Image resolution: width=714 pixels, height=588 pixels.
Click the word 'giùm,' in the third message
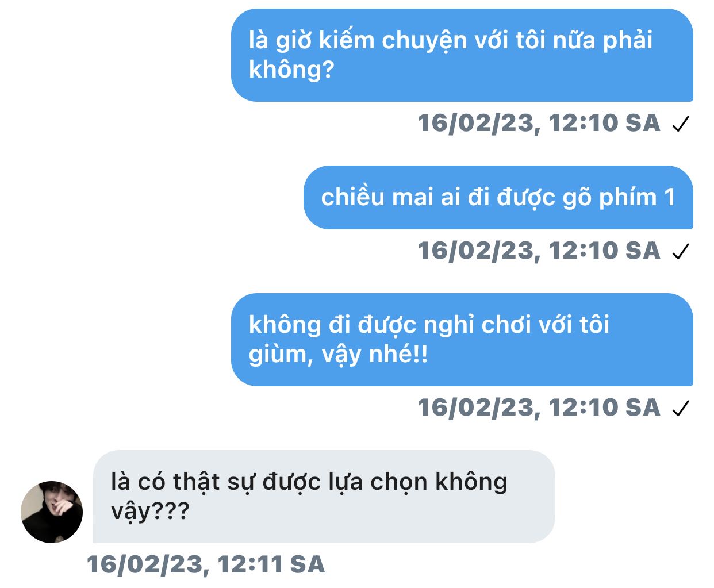281,354
